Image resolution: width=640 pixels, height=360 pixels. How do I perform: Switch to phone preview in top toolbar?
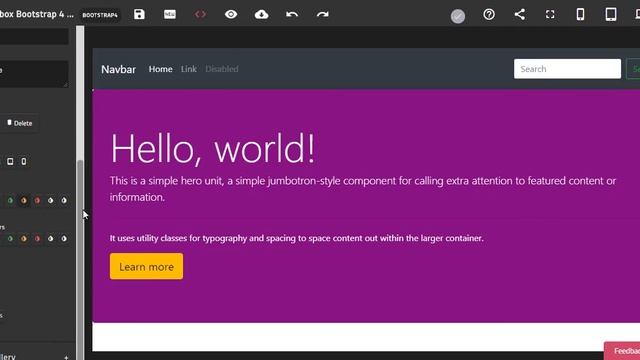point(580,14)
